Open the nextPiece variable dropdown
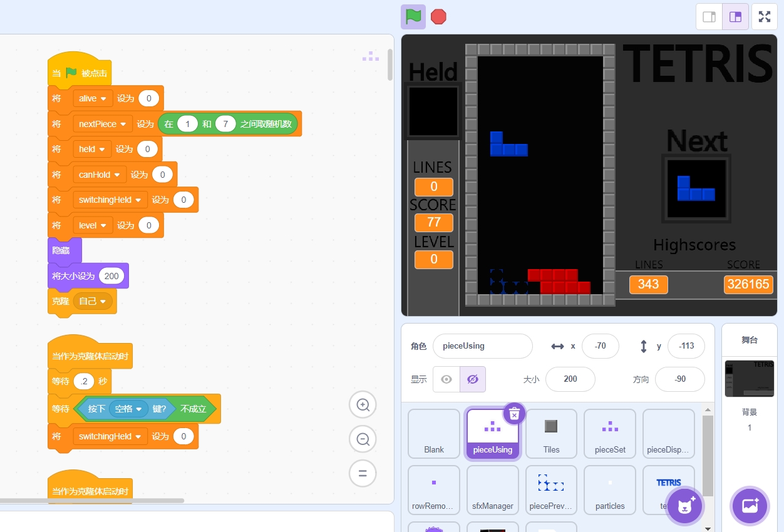The height and width of the screenshot is (532, 784). (103, 124)
